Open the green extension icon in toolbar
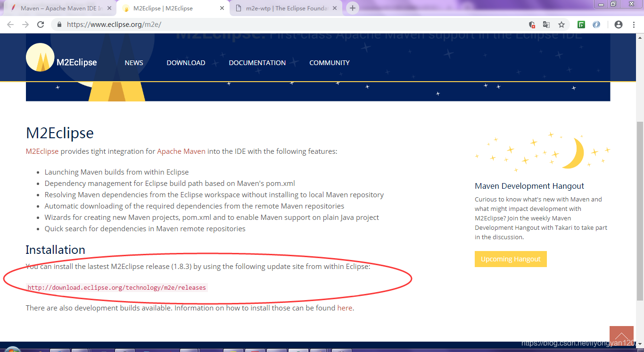644x352 pixels. 581,25
